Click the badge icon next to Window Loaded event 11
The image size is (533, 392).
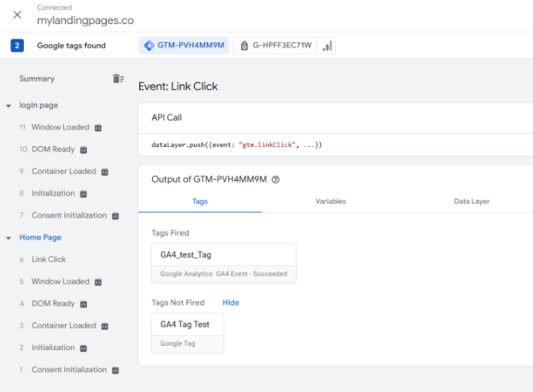click(x=97, y=128)
